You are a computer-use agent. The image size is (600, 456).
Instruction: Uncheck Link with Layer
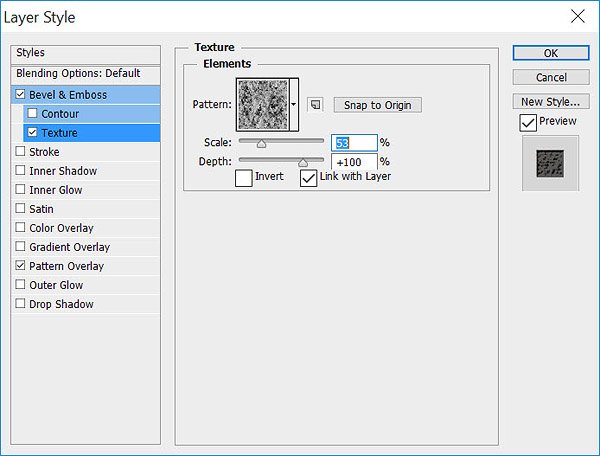click(x=308, y=178)
